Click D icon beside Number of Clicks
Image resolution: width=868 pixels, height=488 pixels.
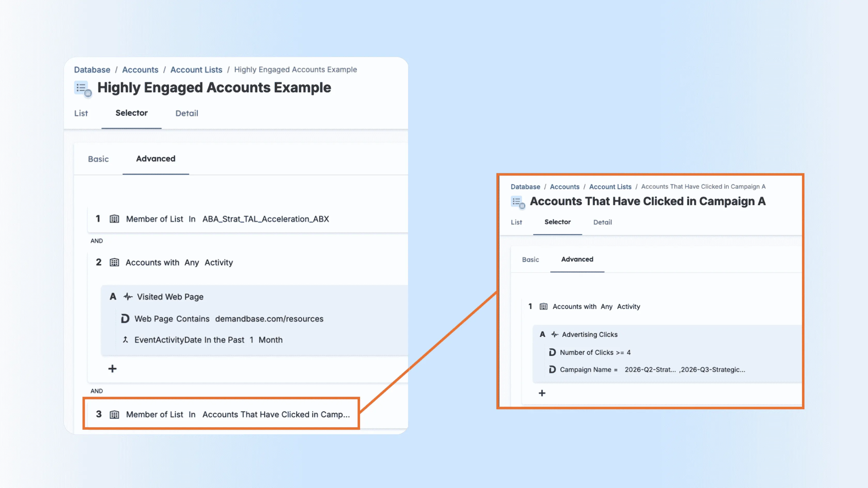click(552, 352)
